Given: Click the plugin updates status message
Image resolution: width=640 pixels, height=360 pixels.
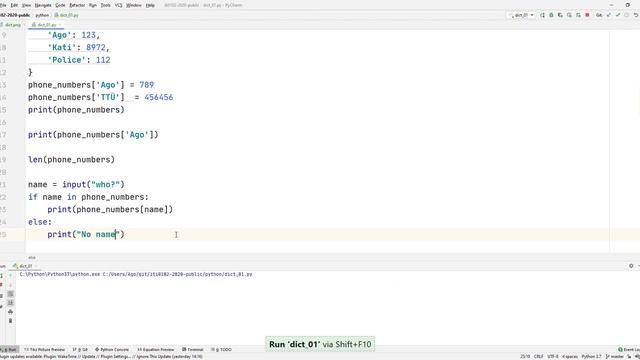Looking at the screenshot, I should click(x=101, y=357).
